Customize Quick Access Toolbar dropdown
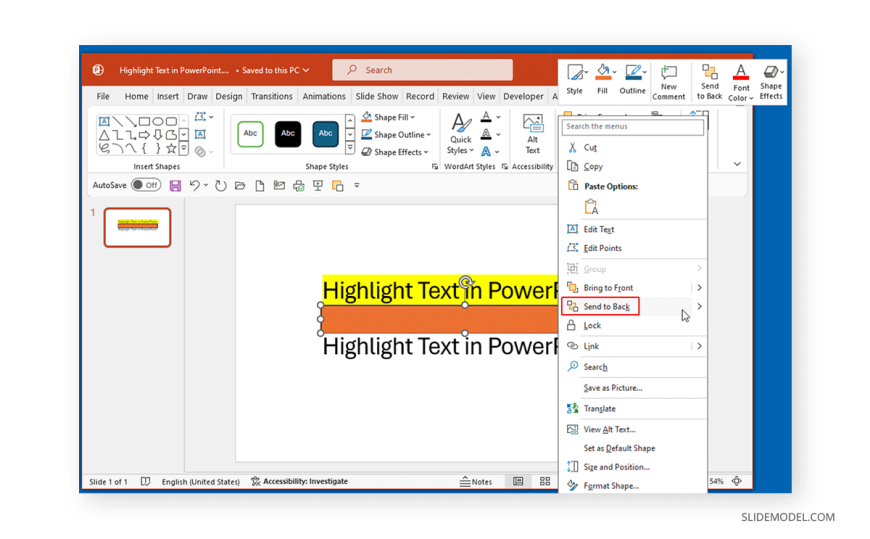870x539 pixels. (x=357, y=185)
